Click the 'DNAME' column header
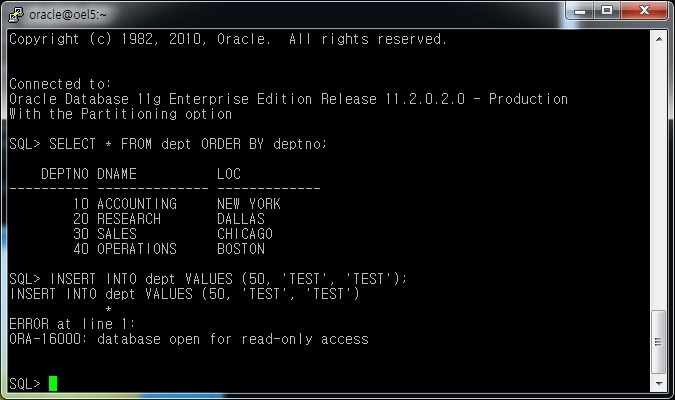 (x=117, y=174)
